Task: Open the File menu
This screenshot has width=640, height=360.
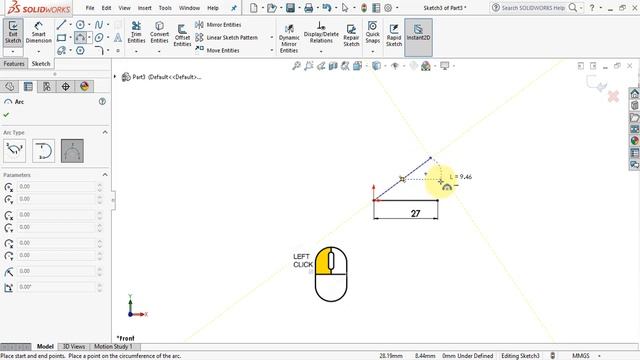Action: (90, 8)
